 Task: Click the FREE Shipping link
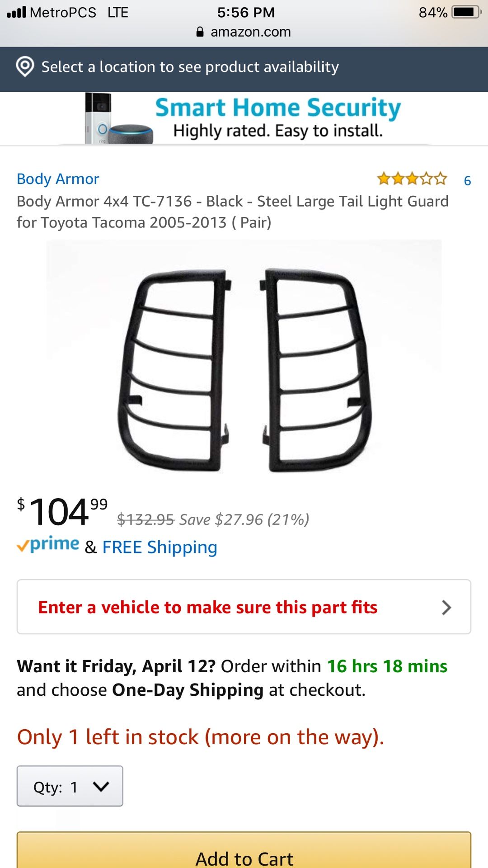pos(160,547)
